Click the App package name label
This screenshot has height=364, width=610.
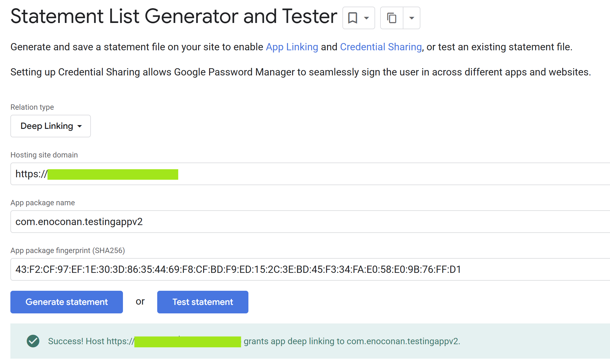tap(42, 203)
